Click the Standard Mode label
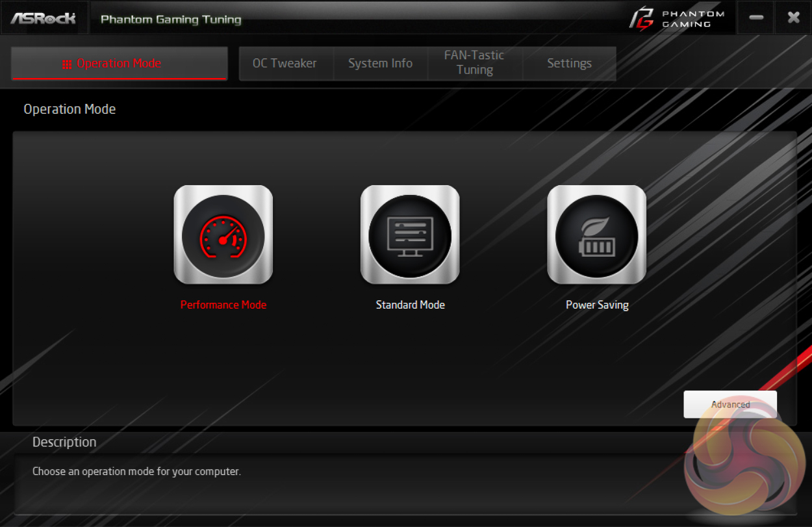812x527 pixels. [411, 305]
